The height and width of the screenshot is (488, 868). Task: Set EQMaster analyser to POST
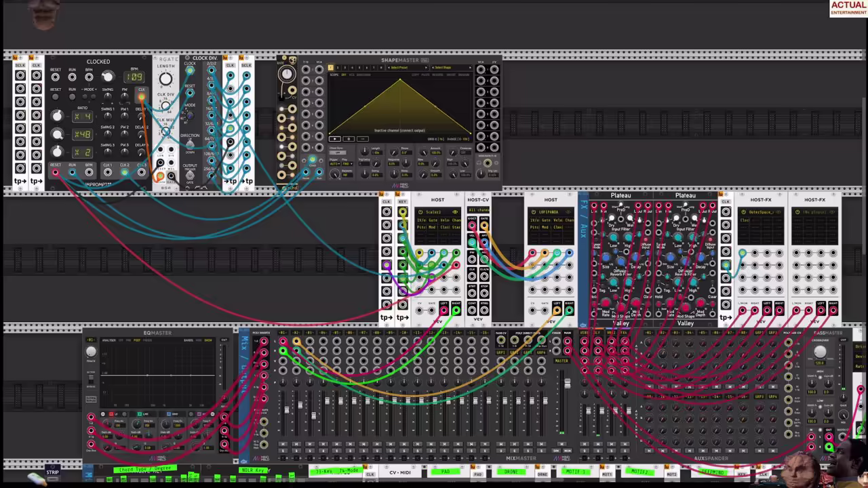pos(137,340)
